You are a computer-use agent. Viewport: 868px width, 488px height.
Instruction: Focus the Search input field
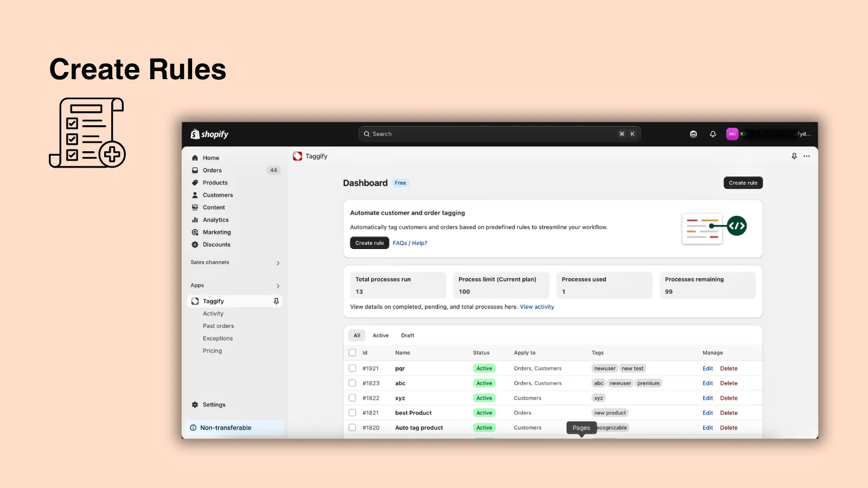point(500,134)
